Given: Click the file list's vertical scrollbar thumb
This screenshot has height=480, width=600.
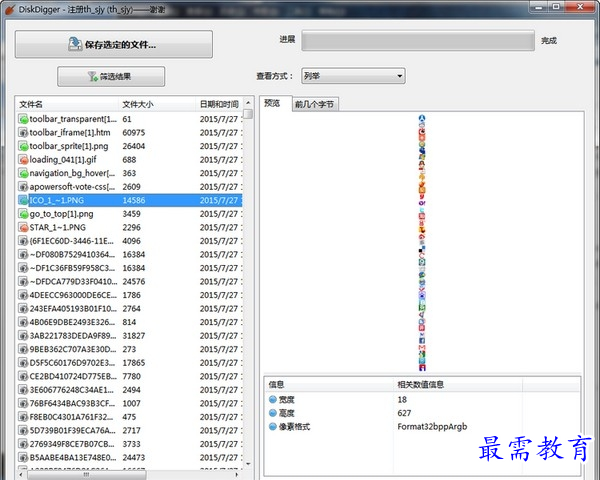Looking at the screenshot, I should 248,114.
